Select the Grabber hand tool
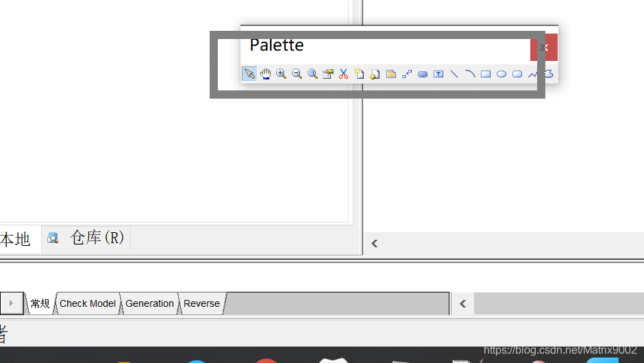This screenshot has width=644, height=363. click(x=265, y=74)
